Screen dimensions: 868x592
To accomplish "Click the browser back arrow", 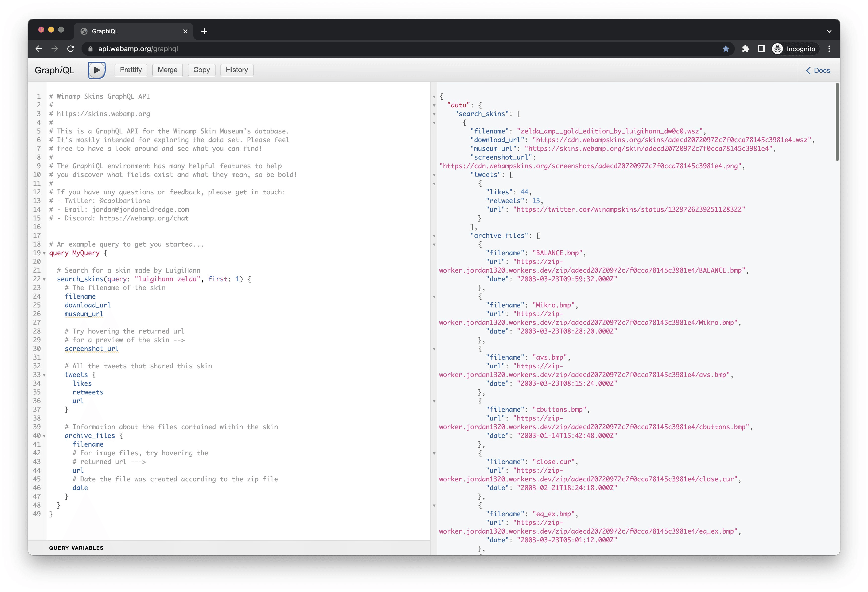I will tap(39, 49).
